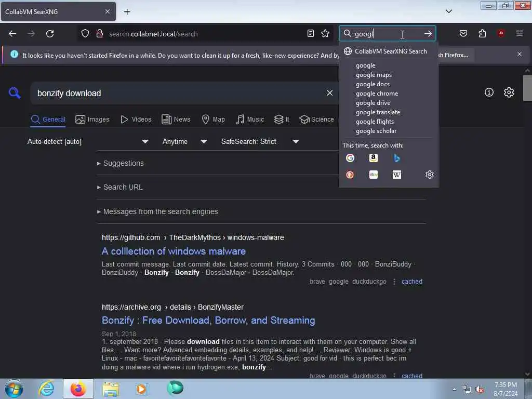Switch to the News category tab
The image size is (532, 399).
pos(176,119)
